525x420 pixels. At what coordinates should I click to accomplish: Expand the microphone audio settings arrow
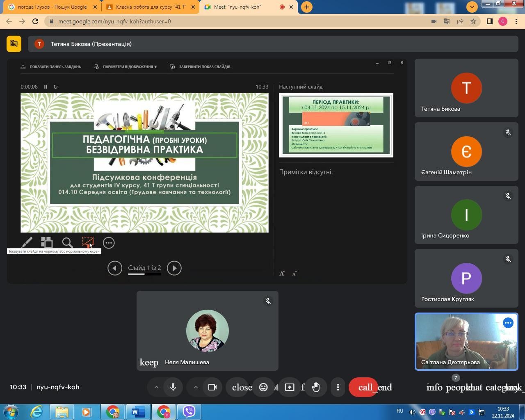click(x=156, y=387)
